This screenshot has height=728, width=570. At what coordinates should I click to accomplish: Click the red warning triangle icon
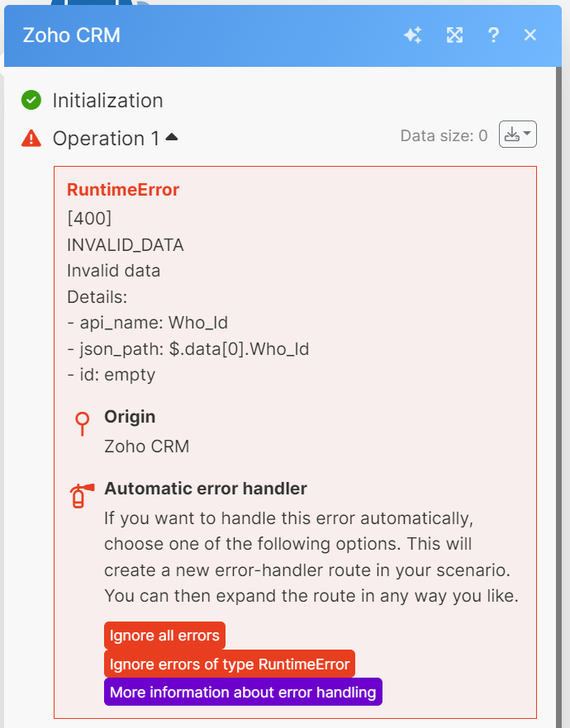31,138
